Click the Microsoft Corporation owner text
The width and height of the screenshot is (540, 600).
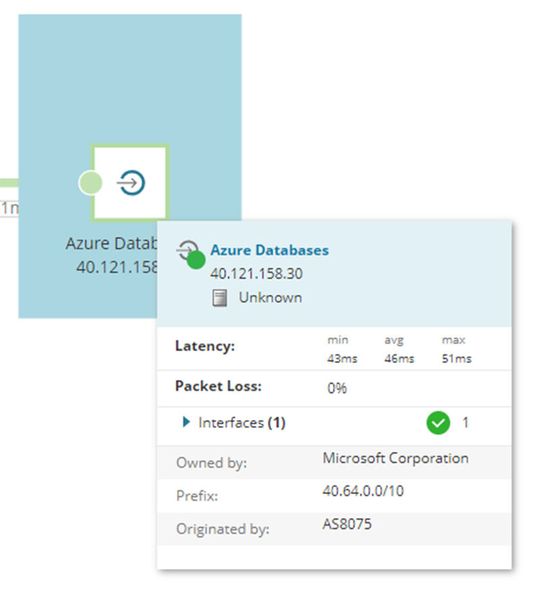pos(395,458)
